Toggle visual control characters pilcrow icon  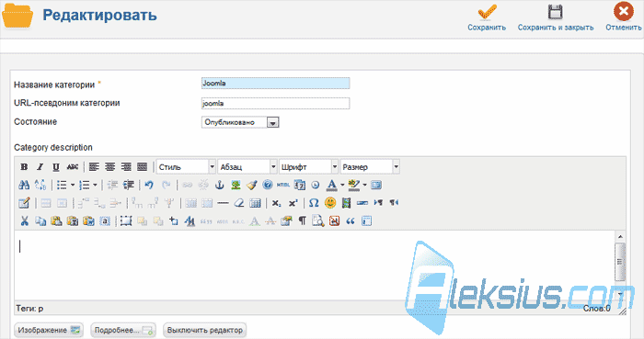click(303, 221)
